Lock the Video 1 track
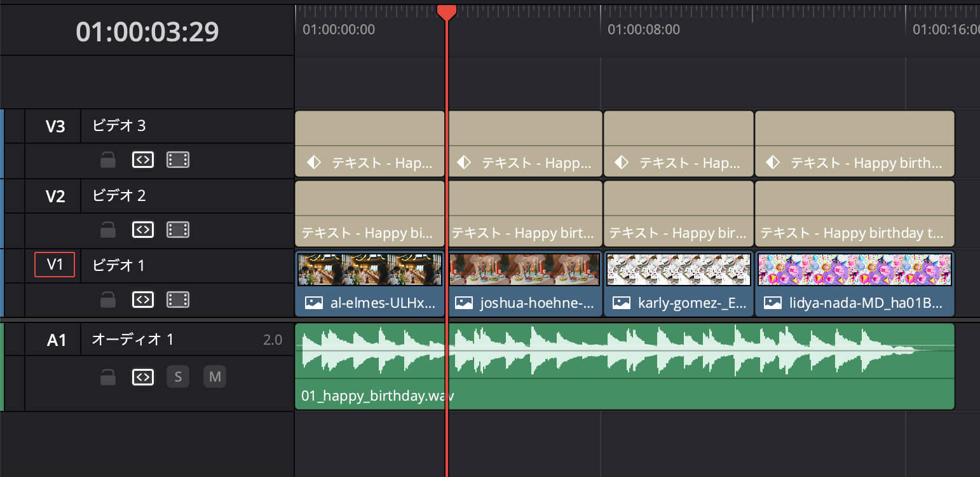The image size is (980, 477). 108,300
